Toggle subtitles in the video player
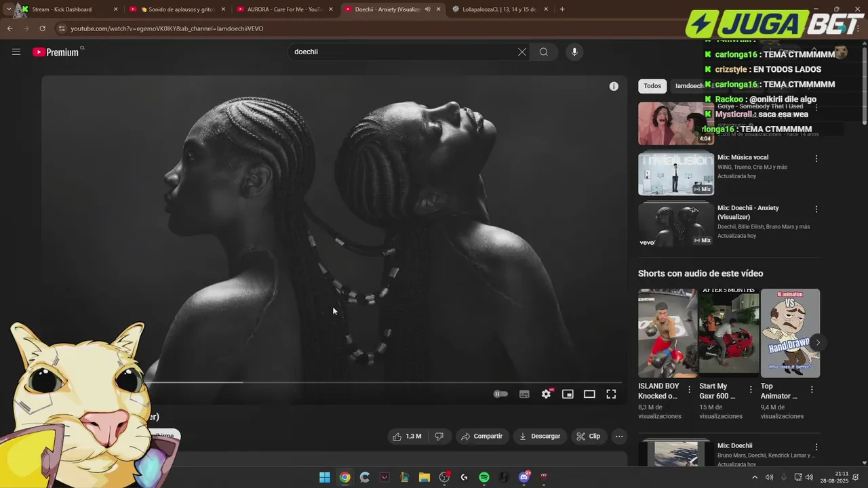Image resolution: width=868 pixels, height=488 pixels. pyautogui.click(x=524, y=394)
